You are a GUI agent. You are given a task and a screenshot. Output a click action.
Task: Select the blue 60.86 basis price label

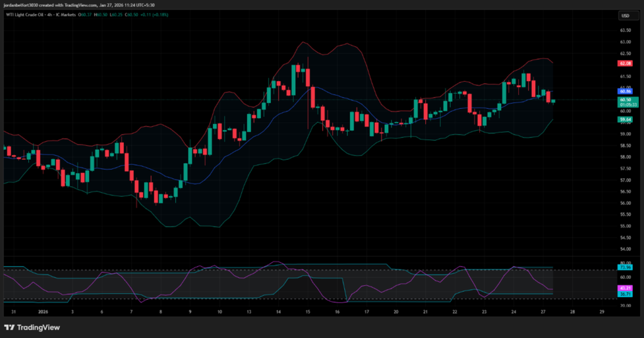(x=625, y=91)
